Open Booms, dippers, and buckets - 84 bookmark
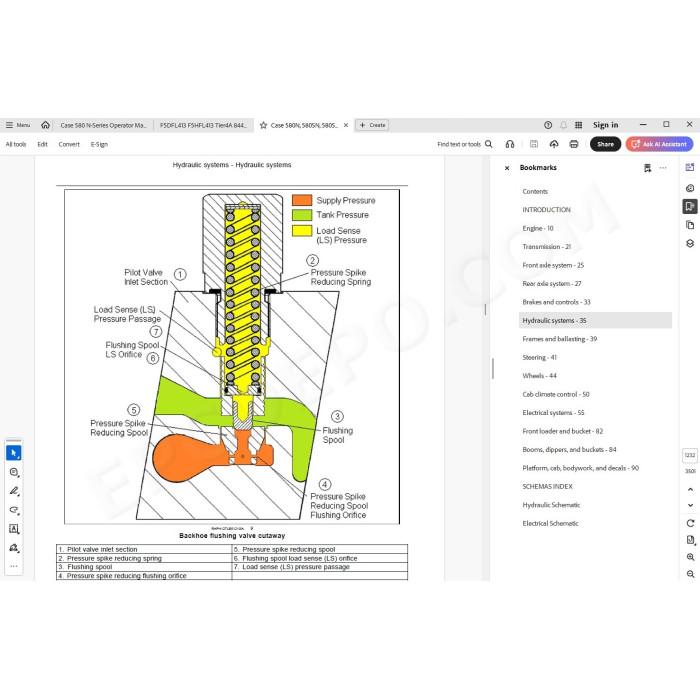Screen dimensions: 700x700 tap(569, 450)
